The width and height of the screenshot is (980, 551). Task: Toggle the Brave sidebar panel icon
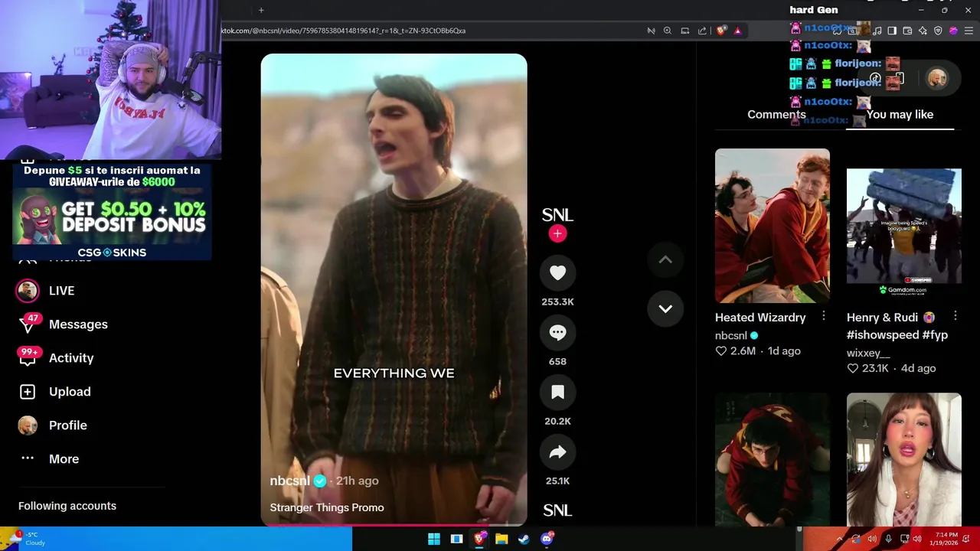(892, 31)
